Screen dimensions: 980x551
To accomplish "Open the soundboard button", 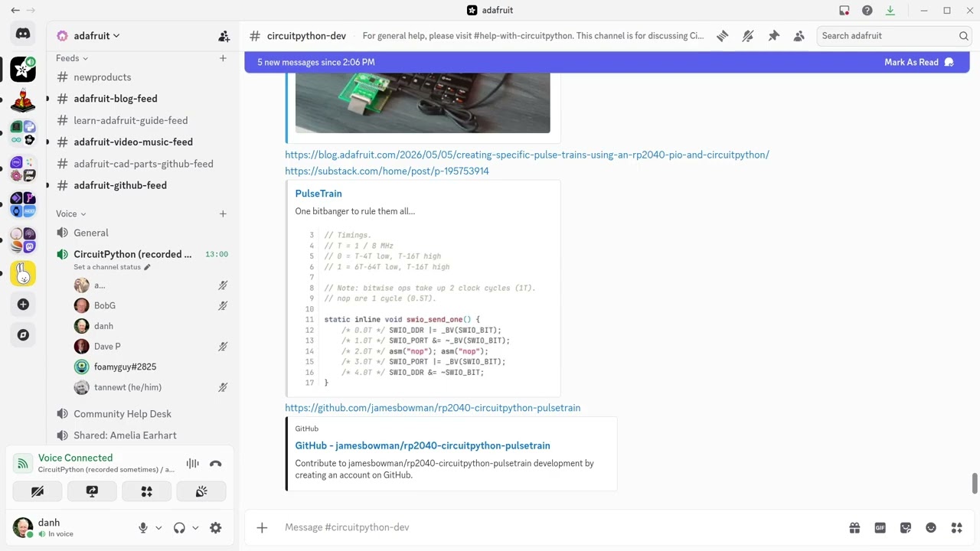I will pos(201,491).
